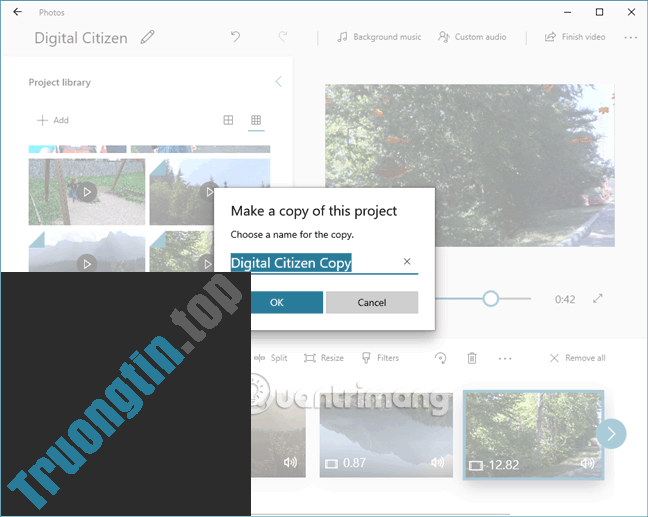Cancel the Make a copy dialog

click(372, 303)
